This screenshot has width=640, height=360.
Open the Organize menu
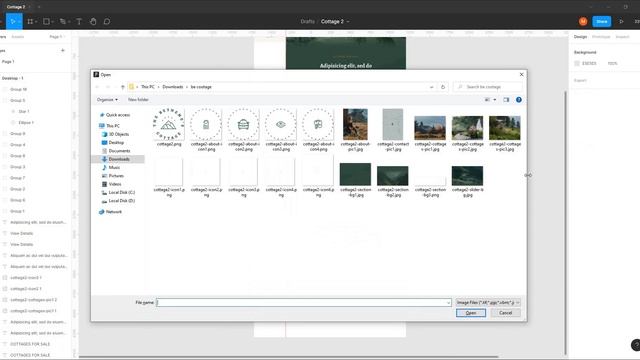(x=107, y=100)
